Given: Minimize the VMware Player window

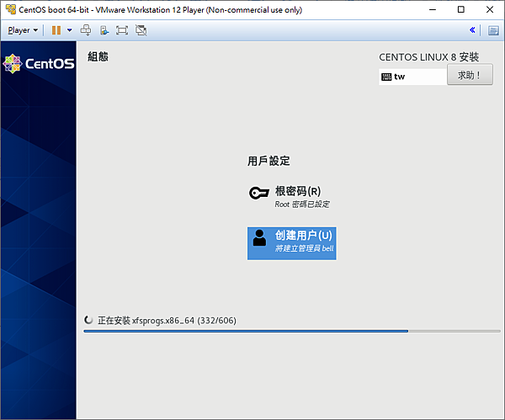Looking at the screenshot, I should (433, 9).
